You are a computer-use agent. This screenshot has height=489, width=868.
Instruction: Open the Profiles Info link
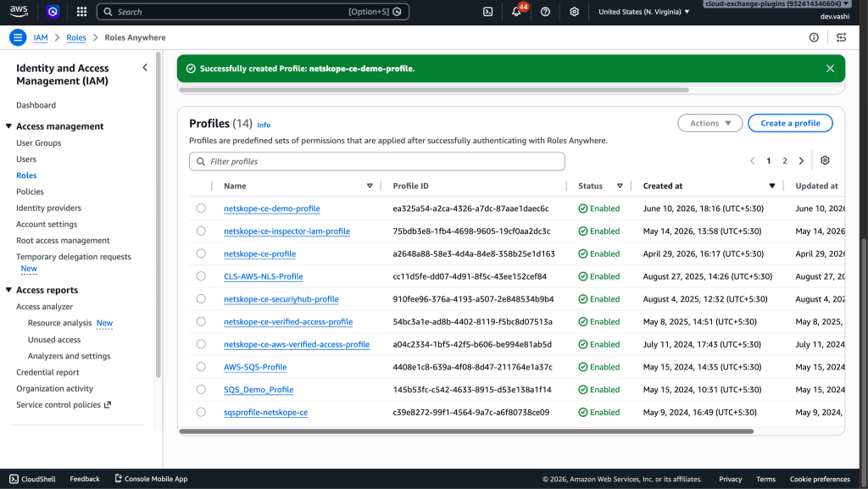pos(264,125)
